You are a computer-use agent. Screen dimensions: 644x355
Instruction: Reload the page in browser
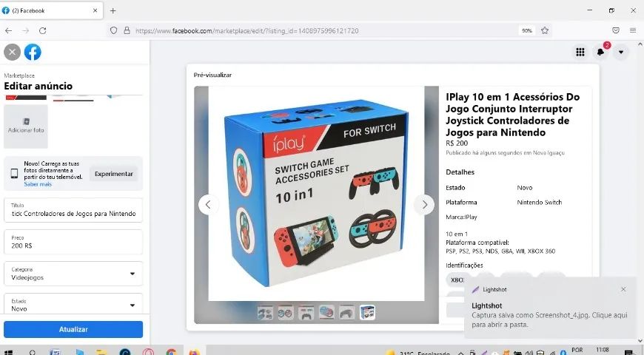pyautogui.click(x=43, y=30)
